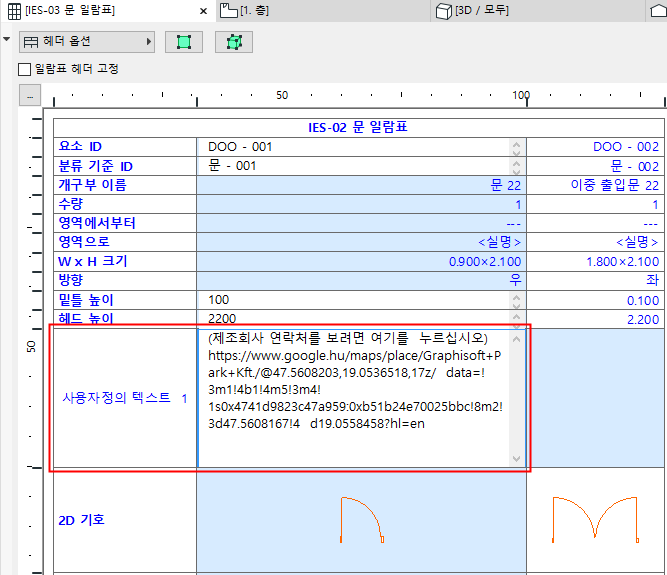667x575 pixels.
Task: Click the <실명> cell in DOO - 001 column
Action: [x=362, y=242]
